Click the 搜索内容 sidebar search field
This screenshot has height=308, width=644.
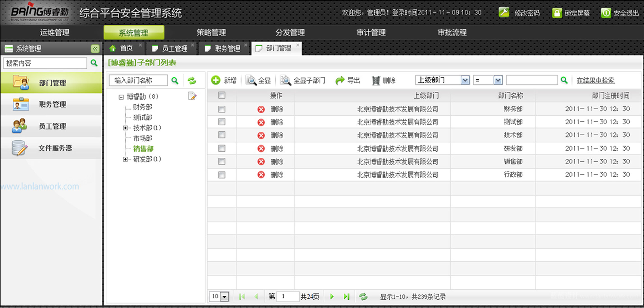pos(45,63)
